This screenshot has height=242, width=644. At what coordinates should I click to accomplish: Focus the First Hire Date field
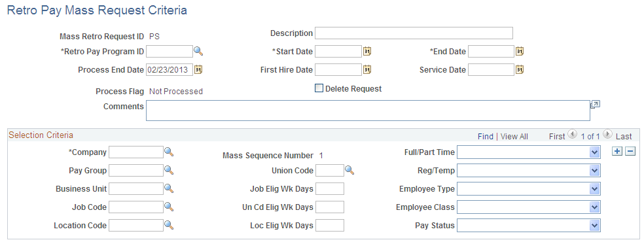tap(338, 70)
